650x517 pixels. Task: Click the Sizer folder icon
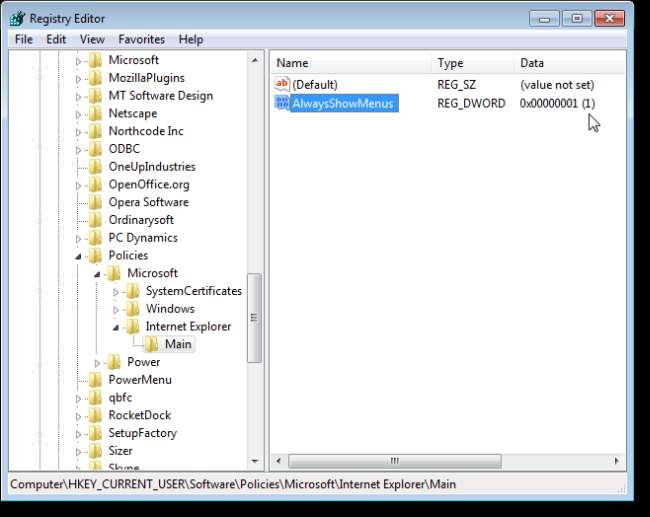(96, 451)
